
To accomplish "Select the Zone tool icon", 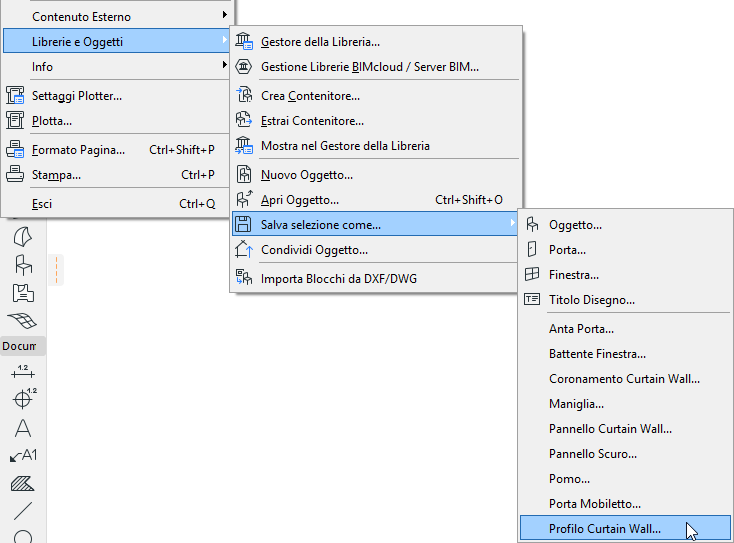I will click(x=22, y=293).
